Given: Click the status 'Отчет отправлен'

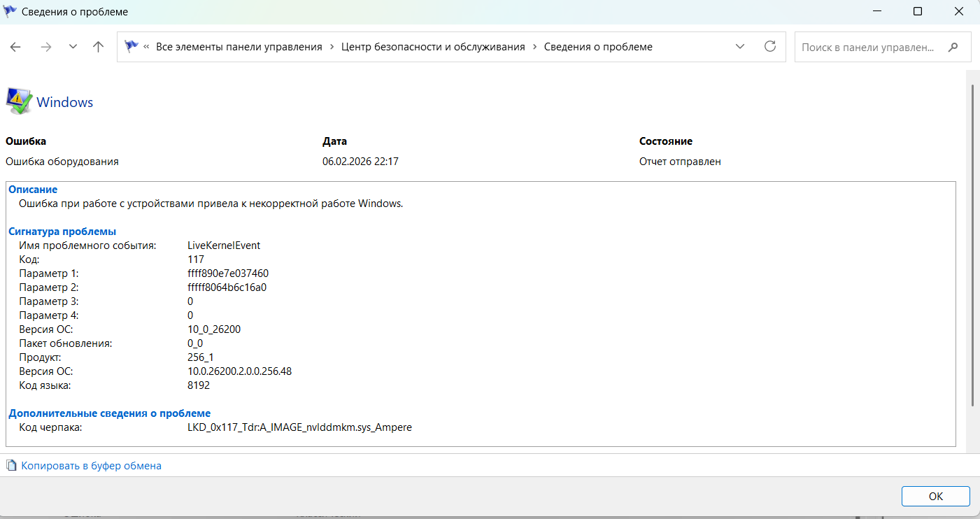Looking at the screenshot, I should 680,162.
